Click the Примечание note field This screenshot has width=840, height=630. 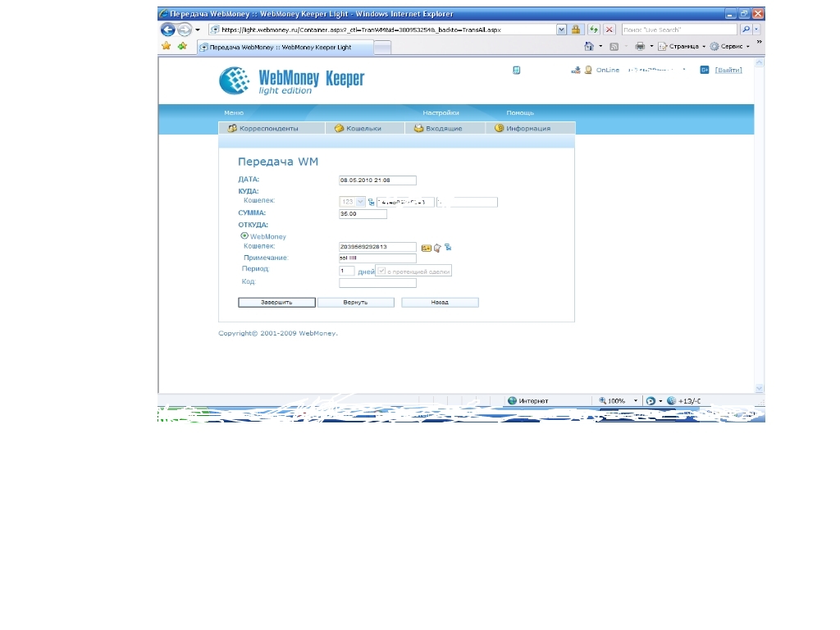click(x=377, y=258)
